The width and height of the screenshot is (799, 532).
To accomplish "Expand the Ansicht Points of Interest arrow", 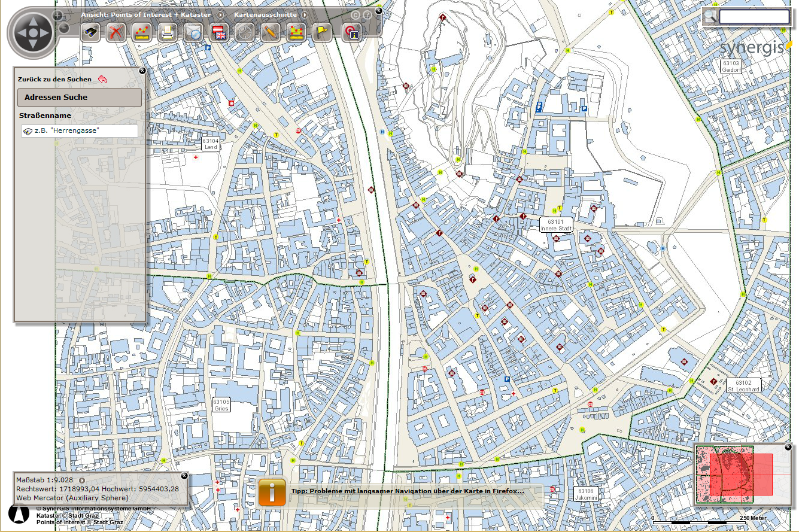I will pos(220,14).
